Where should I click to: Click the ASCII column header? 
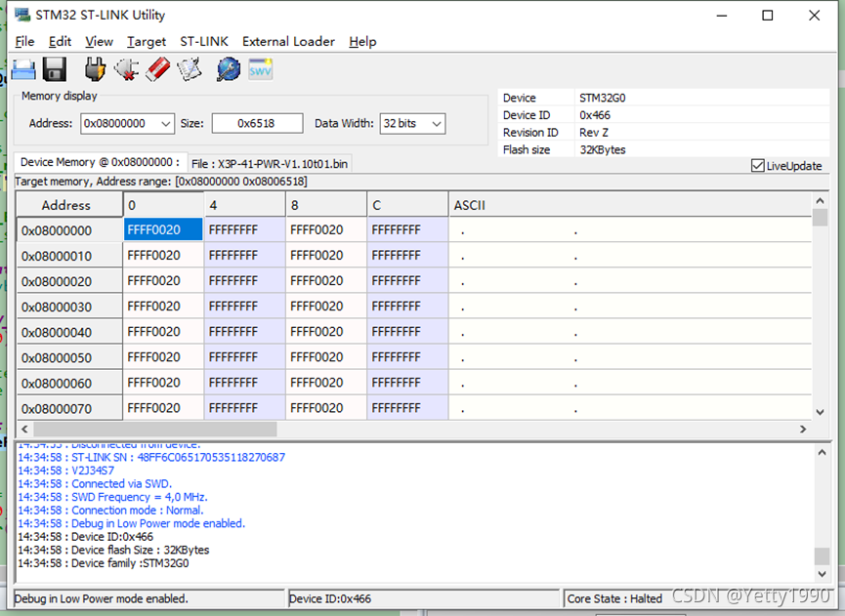(629, 205)
